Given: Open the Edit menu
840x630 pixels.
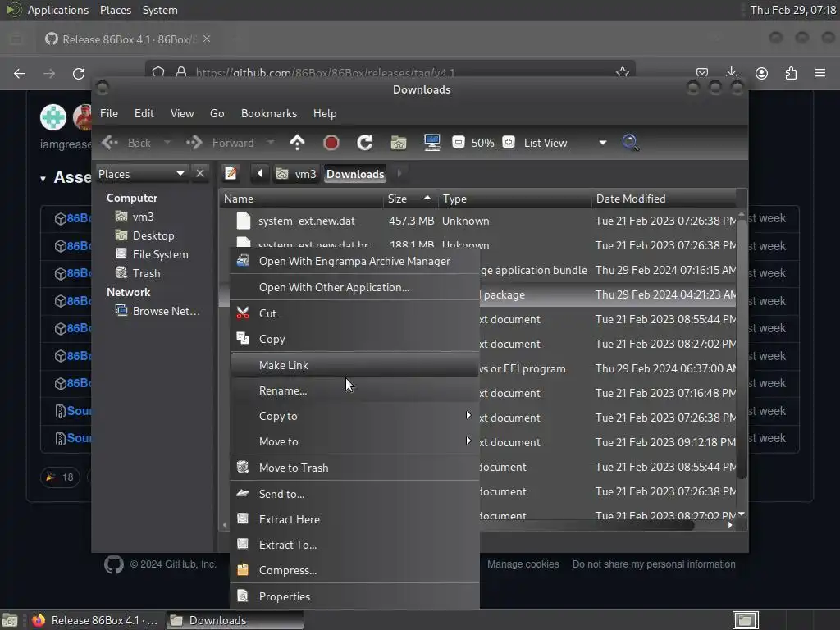Looking at the screenshot, I should pyautogui.click(x=144, y=113).
